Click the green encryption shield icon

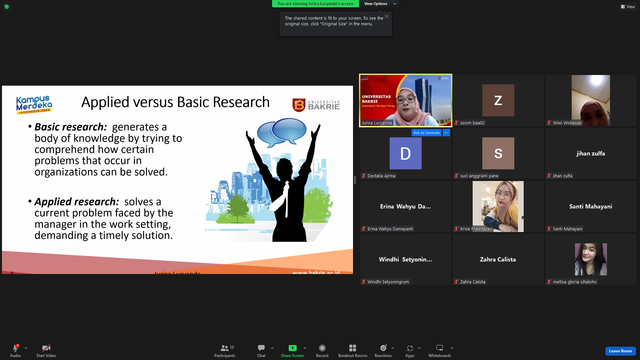(7, 7)
